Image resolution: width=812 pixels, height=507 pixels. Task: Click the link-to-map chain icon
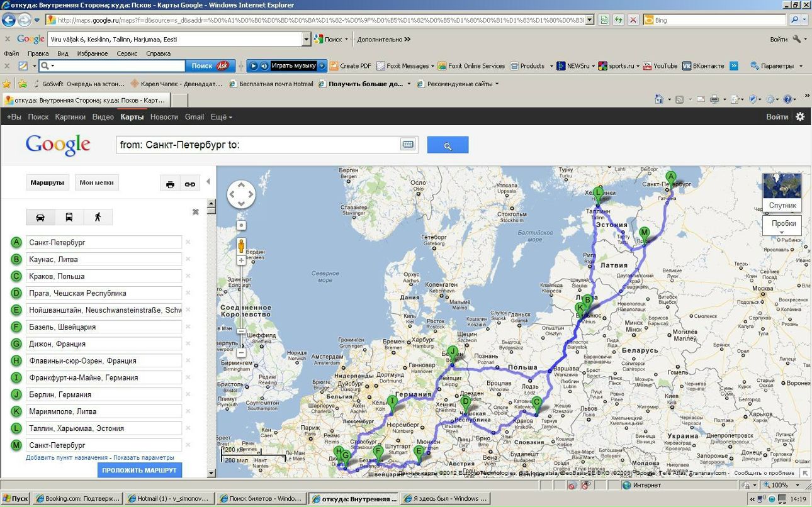pyautogui.click(x=189, y=184)
